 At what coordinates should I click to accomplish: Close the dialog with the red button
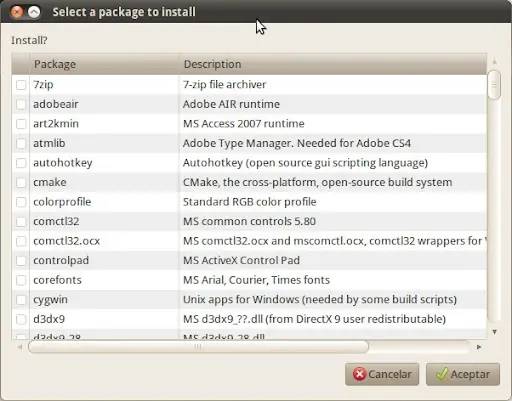pos(17,12)
